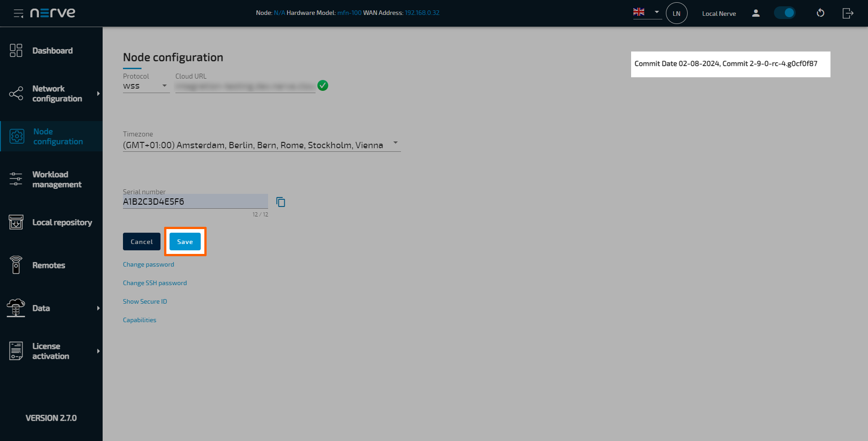Screen dimensions: 868x441
Task: Collapse the sidebar with the hamburger menu icon
Action: click(19, 14)
